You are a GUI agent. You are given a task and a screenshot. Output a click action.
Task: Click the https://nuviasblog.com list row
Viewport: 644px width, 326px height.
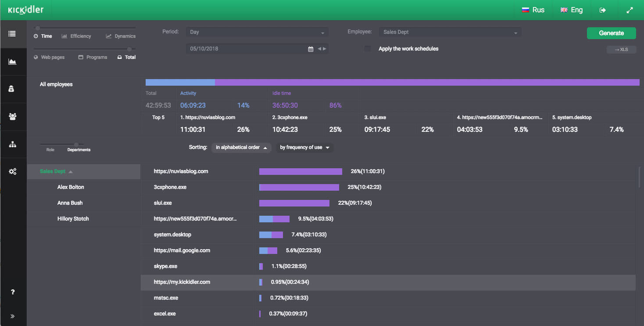click(x=388, y=171)
